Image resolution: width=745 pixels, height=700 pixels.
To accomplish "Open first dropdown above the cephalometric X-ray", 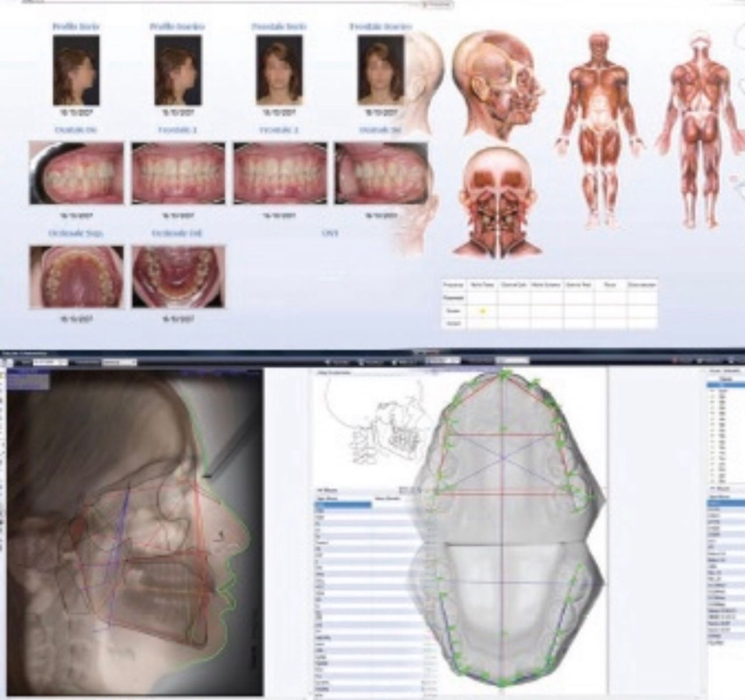I will pos(49,363).
